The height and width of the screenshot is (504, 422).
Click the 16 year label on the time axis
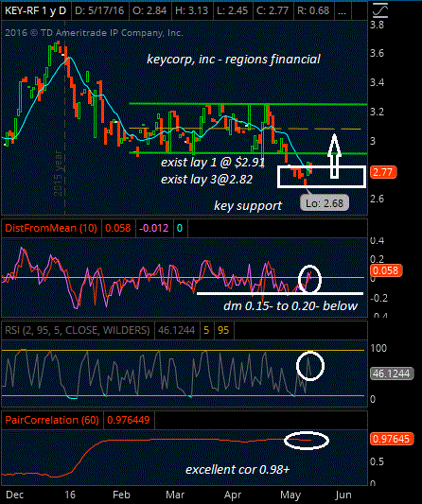click(70, 495)
